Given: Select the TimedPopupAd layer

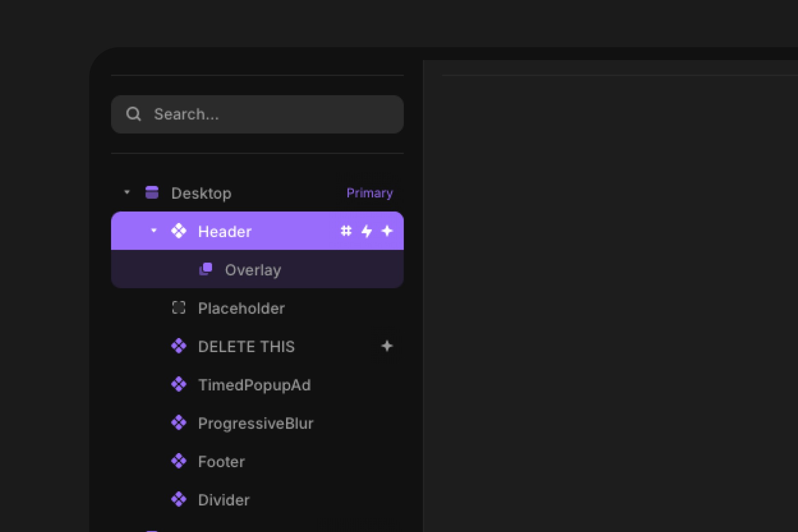Looking at the screenshot, I should 255,385.
